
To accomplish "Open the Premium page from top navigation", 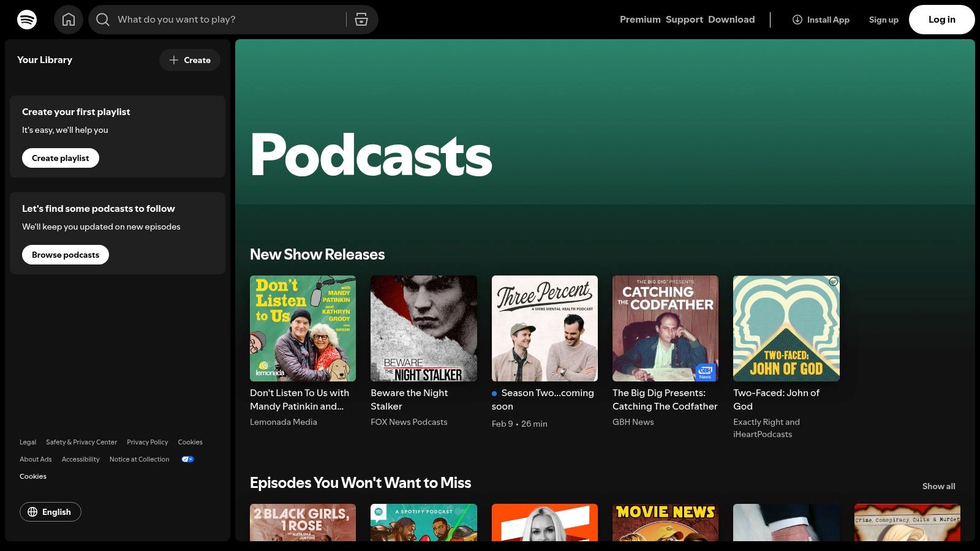I will 639,19.
